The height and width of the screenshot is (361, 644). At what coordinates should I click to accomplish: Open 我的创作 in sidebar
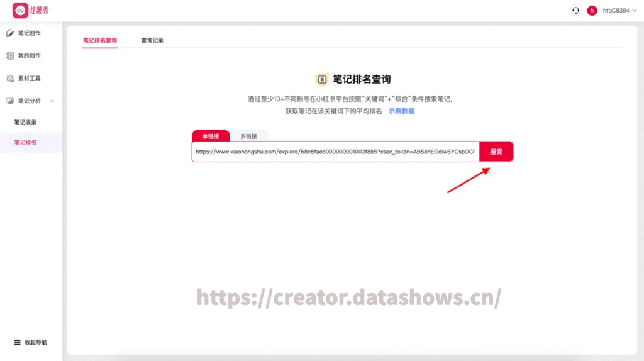[29, 55]
